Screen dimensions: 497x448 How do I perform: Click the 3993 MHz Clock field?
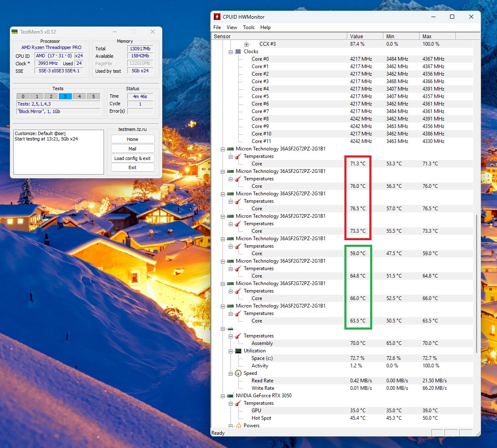tap(48, 63)
